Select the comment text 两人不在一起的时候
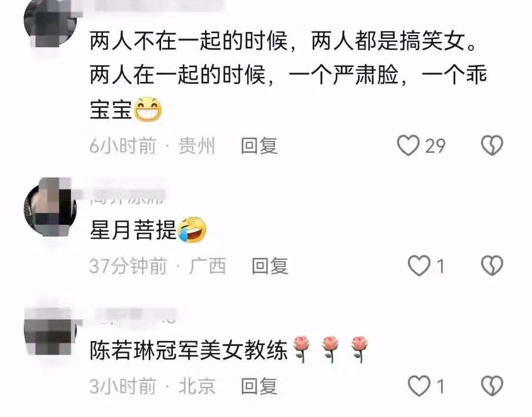532x417 pixels. [x=189, y=41]
